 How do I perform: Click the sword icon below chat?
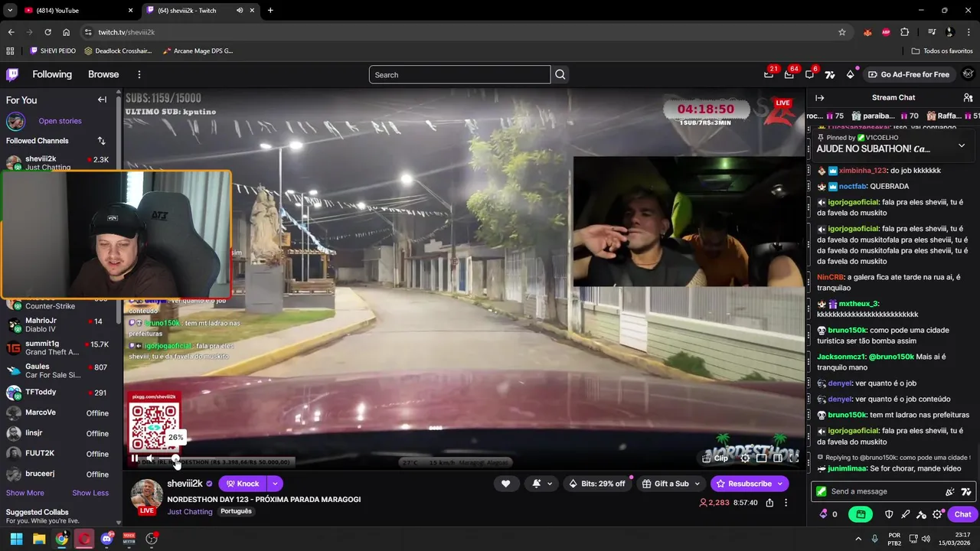point(906,514)
